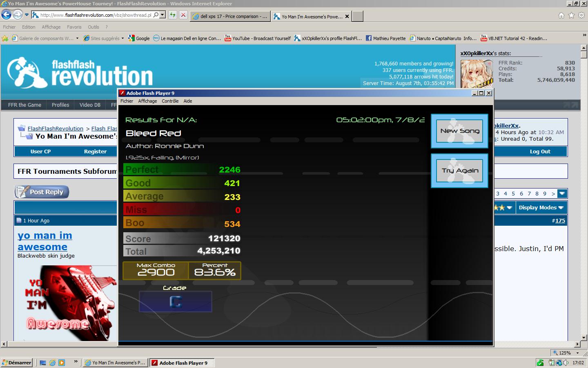This screenshot has width=588, height=368.
Task: Expand the Sites suggérés dropdown arrow
Action: point(122,38)
